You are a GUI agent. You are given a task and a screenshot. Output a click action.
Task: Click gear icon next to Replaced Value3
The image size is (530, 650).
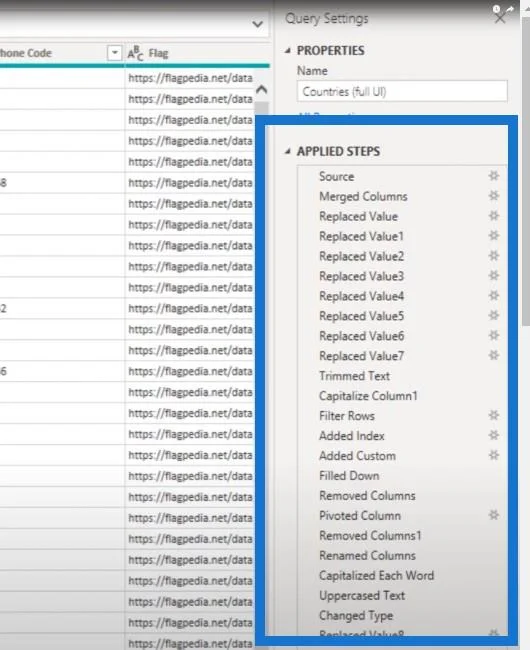[494, 276]
